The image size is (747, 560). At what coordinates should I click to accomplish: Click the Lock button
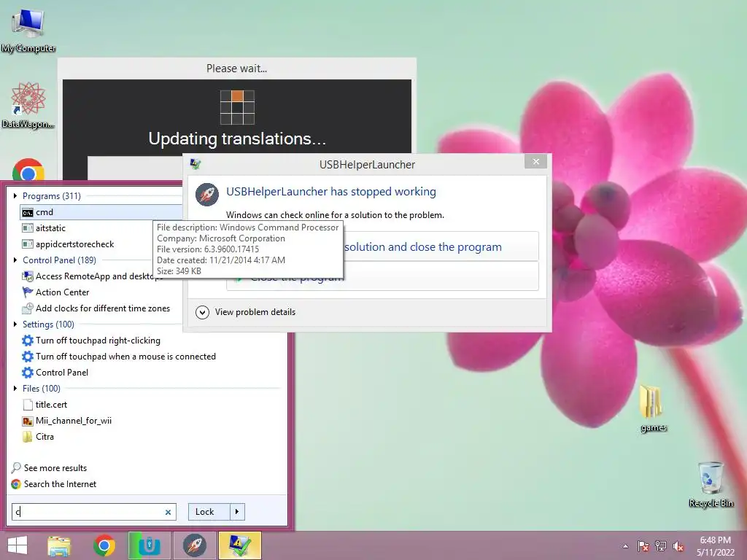coord(209,512)
